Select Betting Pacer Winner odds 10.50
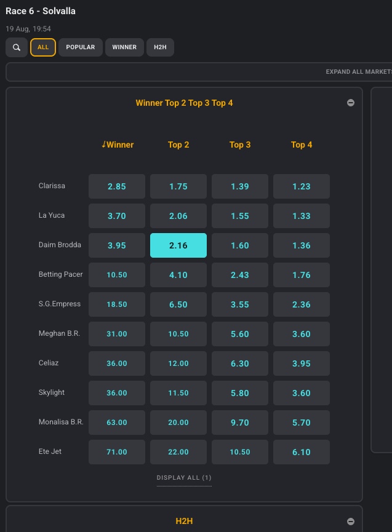The image size is (392, 532). 117,275
